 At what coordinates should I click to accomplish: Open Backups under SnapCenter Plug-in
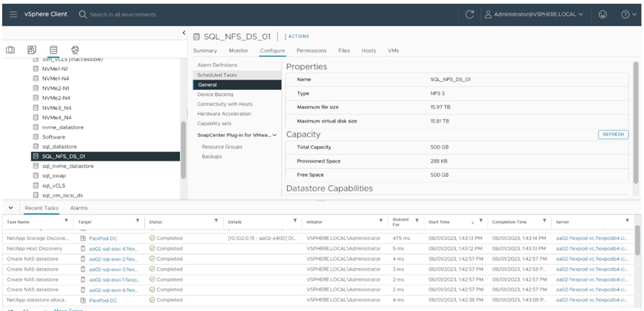coord(212,156)
